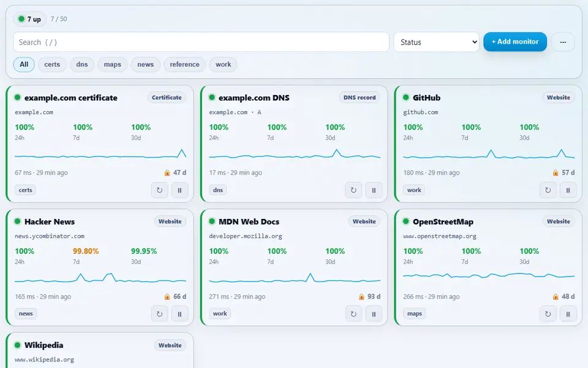Click Website badge on Wikipedia card

click(170, 345)
